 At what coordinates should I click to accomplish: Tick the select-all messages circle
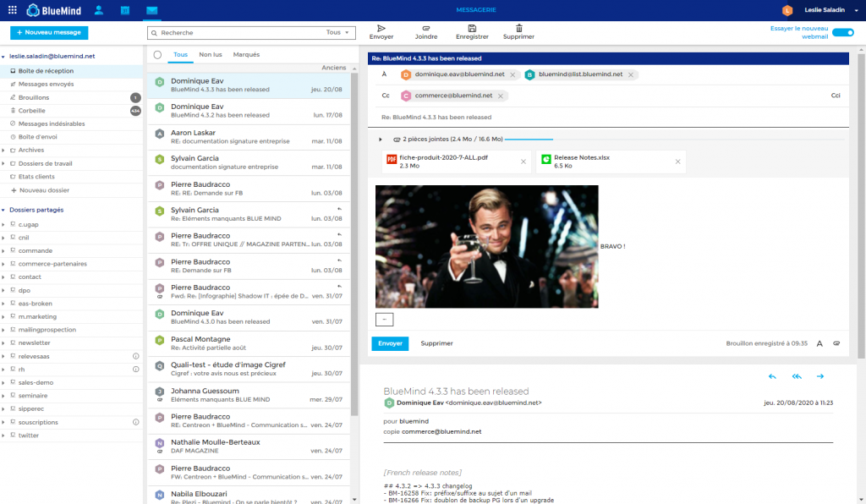point(157,55)
